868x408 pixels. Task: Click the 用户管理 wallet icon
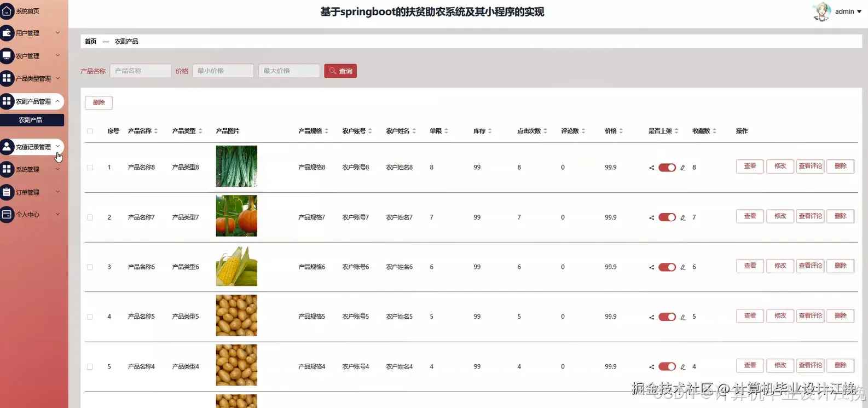tap(7, 33)
